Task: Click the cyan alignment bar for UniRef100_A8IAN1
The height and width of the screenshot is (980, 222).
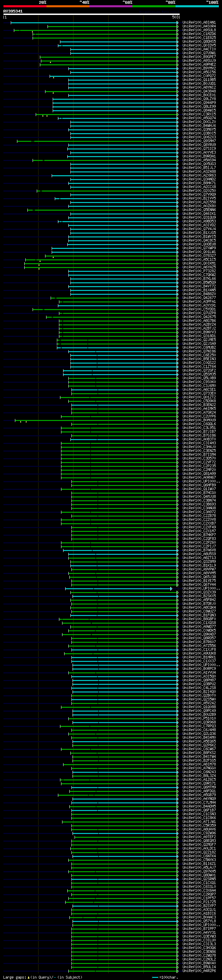Action: tap(94, 23)
